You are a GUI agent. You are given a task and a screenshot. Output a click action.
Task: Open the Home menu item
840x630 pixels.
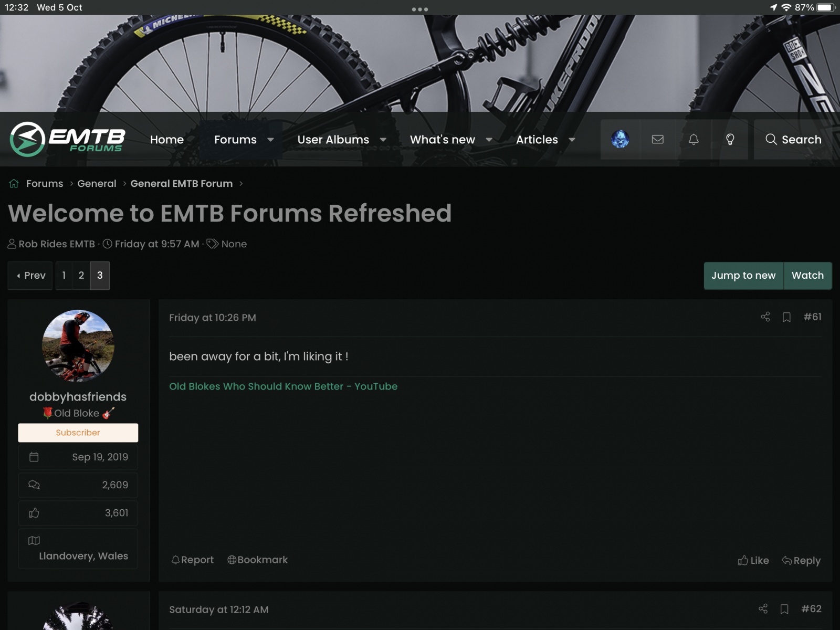pos(166,139)
